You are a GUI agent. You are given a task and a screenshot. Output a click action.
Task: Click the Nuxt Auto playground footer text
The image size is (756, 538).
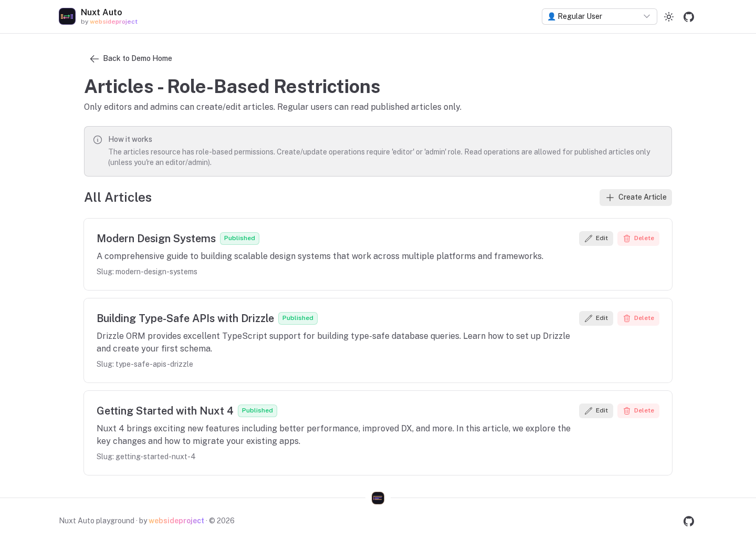pos(97,521)
